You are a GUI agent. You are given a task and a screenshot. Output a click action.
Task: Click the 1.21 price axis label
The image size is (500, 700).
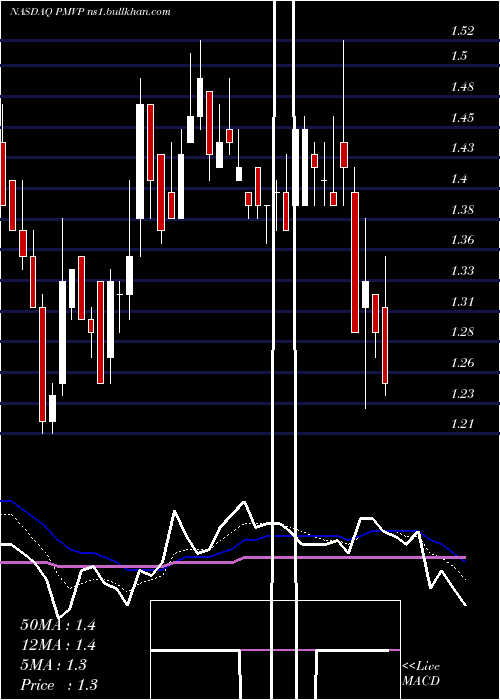462,424
